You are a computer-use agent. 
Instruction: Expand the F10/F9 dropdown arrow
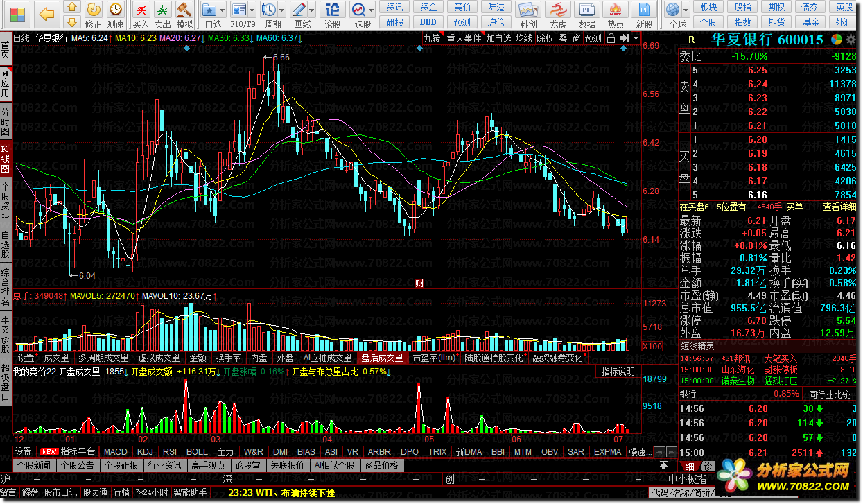pos(252,10)
